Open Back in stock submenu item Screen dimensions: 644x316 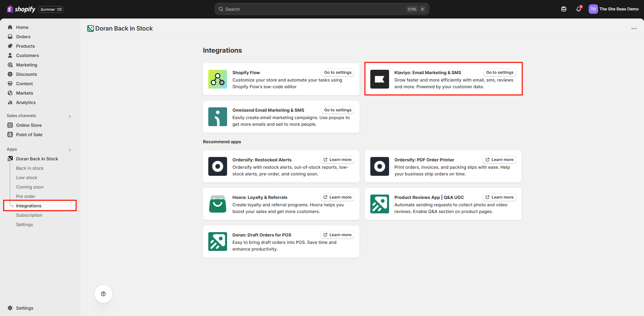pyautogui.click(x=30, y=168)
